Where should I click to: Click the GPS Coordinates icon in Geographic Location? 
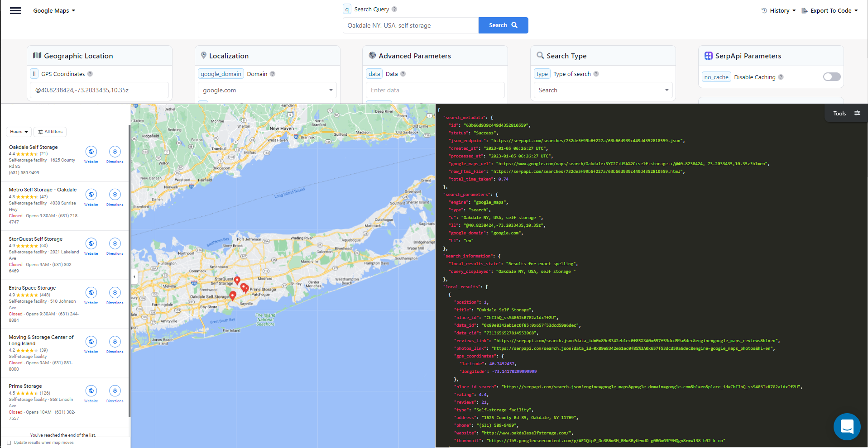(34, 73)
